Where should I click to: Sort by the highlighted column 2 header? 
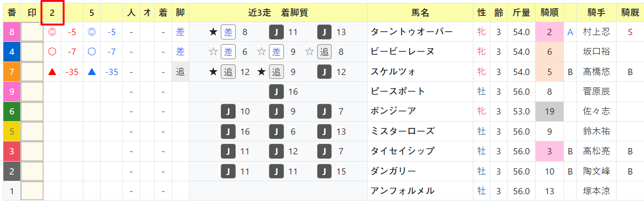[x=52, y=13]
